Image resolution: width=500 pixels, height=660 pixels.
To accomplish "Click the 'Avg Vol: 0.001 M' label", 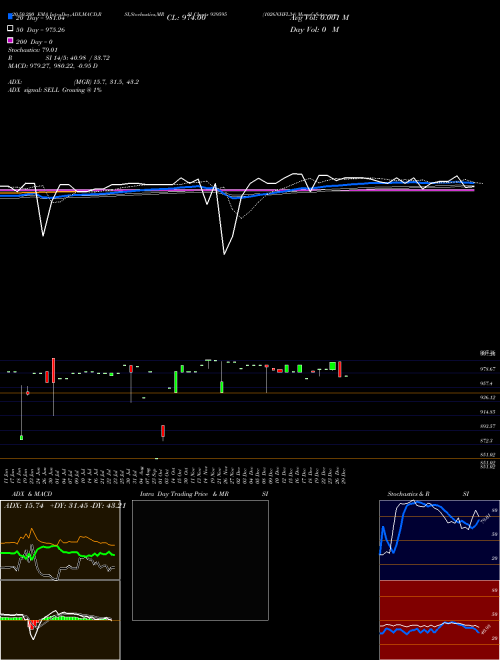I will point(320,18).
